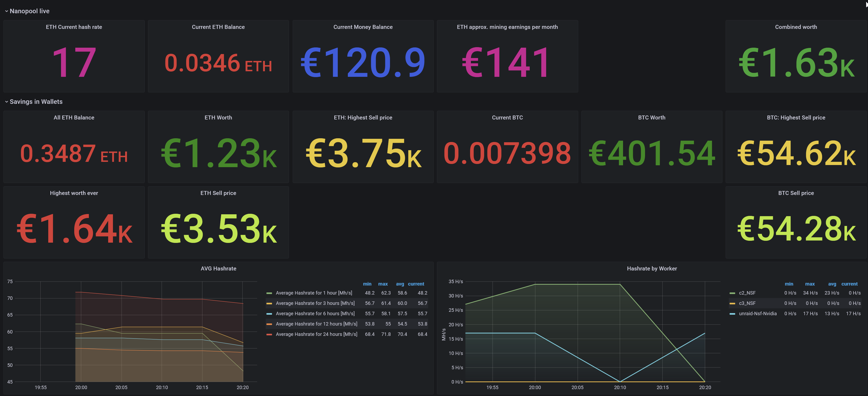868x396 pixels.
Task: Toggle unraid-Nsf-Nvidia worker series visibility
Action: 757,314
